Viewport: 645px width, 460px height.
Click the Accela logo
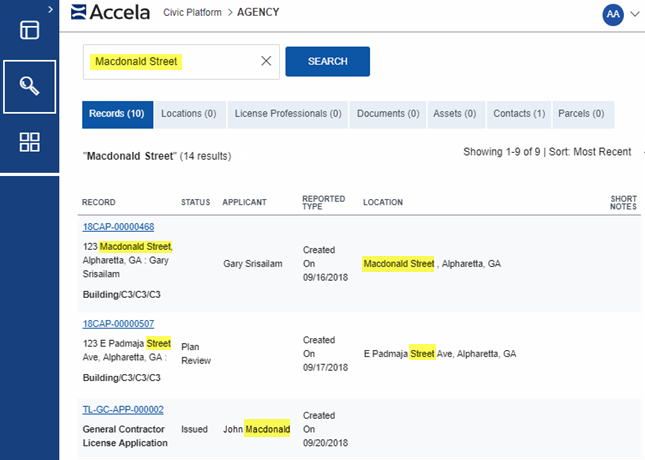(111, 13)
